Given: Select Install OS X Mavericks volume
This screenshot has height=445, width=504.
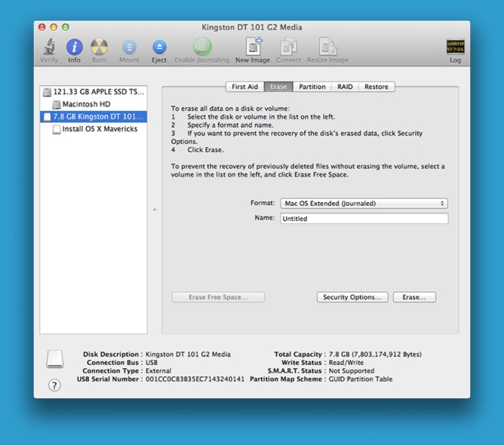Looking at the screenshot, I should point(94,129).
